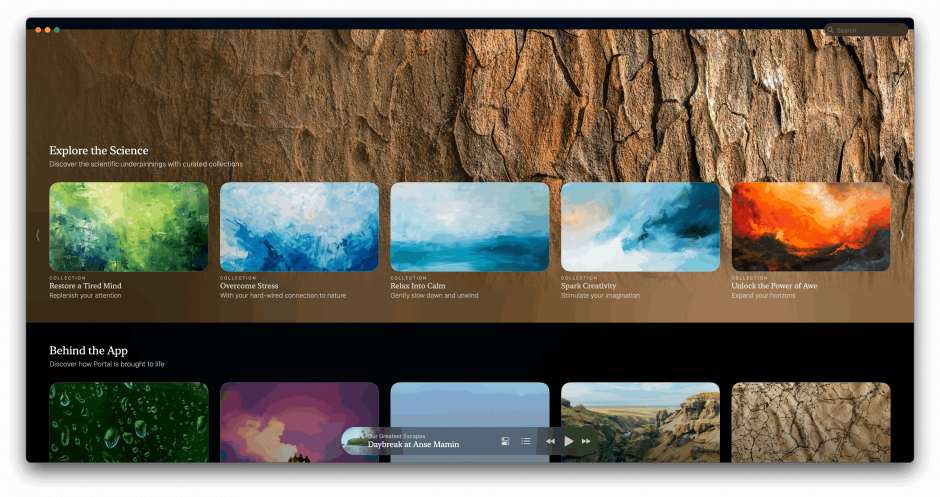940x497 pixels.
Task: Click the now-playing artwork thumbnail in the player
Action: click(354, 441)
